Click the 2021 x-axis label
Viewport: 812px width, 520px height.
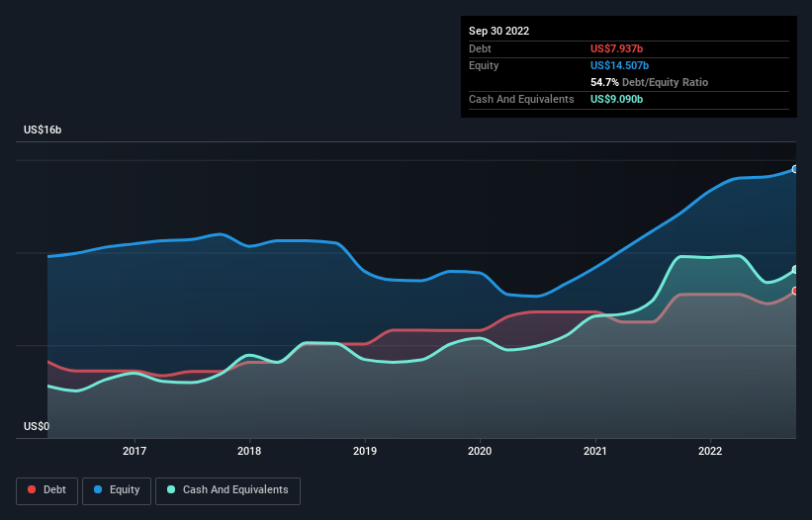click(x=595, y=451)
